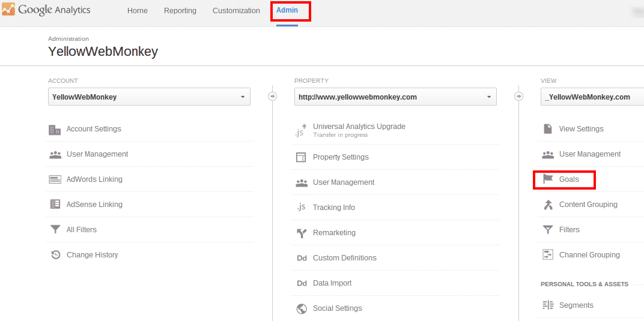Click the YellowWebMonkey administration heading
The image size is (644, 321).
tap(103, 52)
